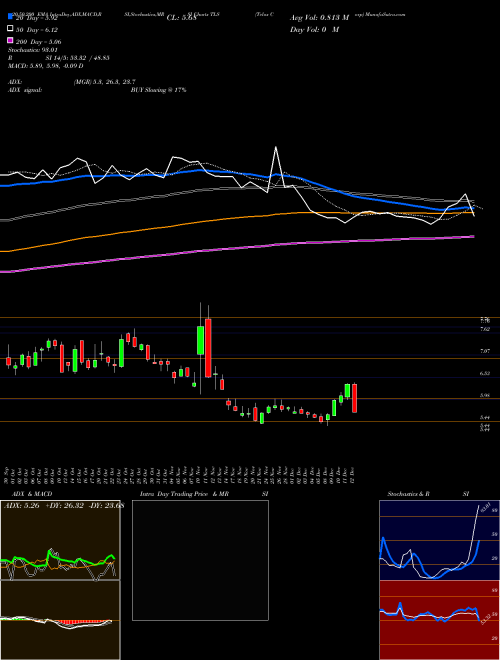Select the '50 Day = 6.12' legend text

click(37, 30)
